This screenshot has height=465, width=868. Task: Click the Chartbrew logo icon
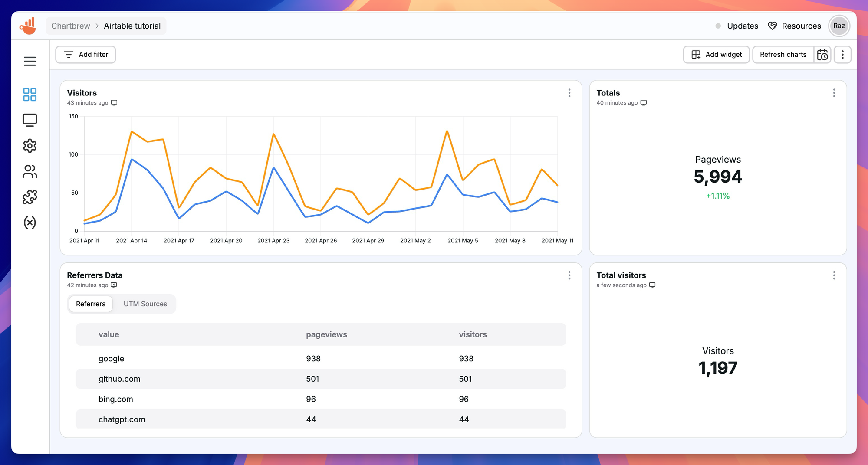[x=28, y=26]
